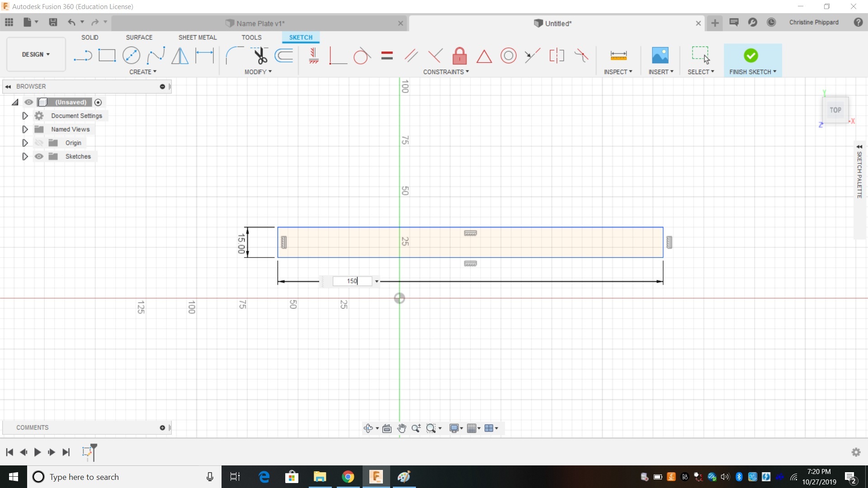Select the Sketch Dimension tool

point(204,56)
